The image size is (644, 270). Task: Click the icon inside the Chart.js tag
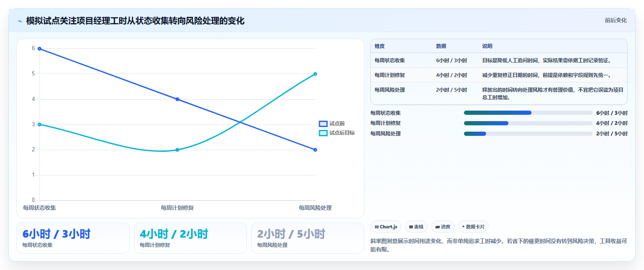pos(377,227)
